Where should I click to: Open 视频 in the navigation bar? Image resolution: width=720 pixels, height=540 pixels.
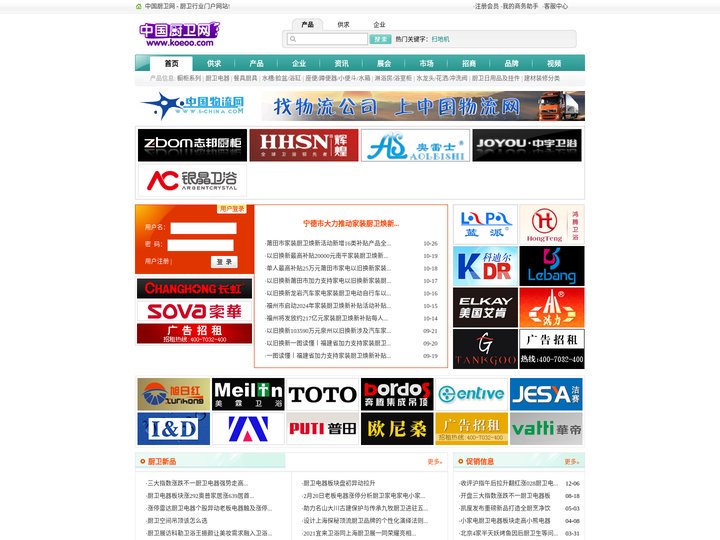[554, 63]
